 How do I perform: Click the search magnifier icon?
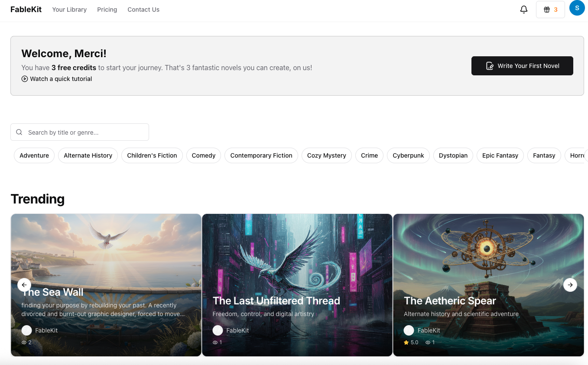[19, 132]
